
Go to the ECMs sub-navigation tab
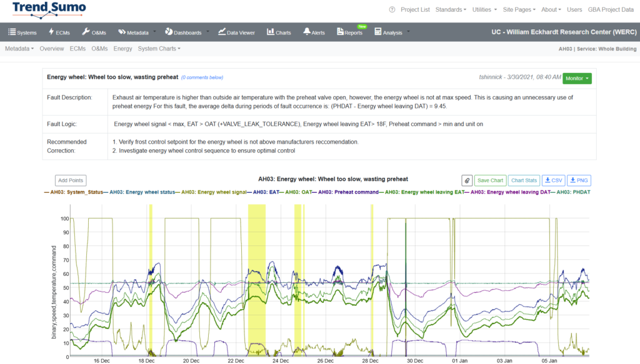point(77,49)
